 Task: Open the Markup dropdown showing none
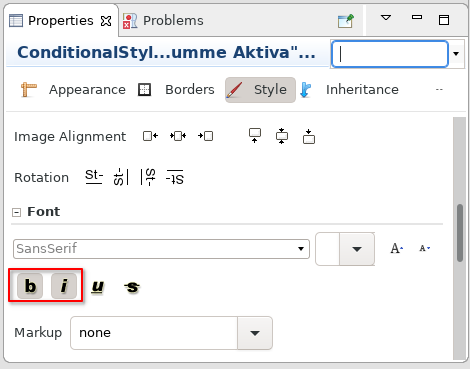(171, 333)
